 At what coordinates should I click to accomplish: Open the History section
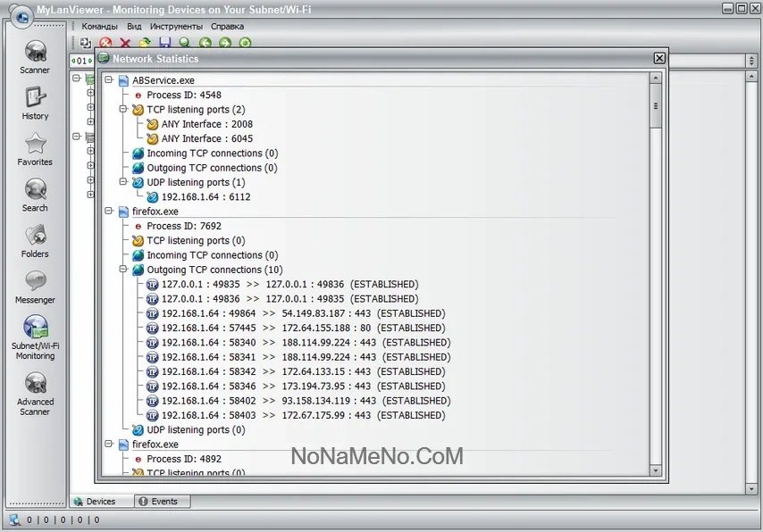(35, 102)
